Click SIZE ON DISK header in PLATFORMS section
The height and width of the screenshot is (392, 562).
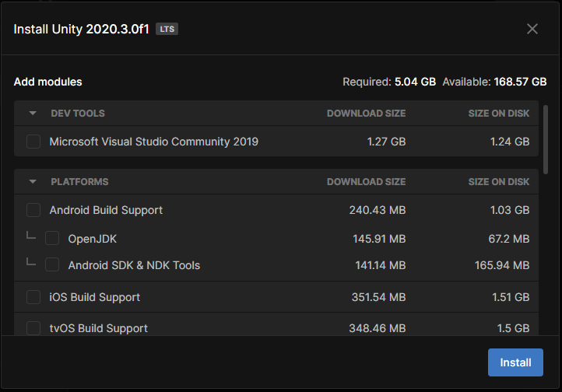[499, 181]
